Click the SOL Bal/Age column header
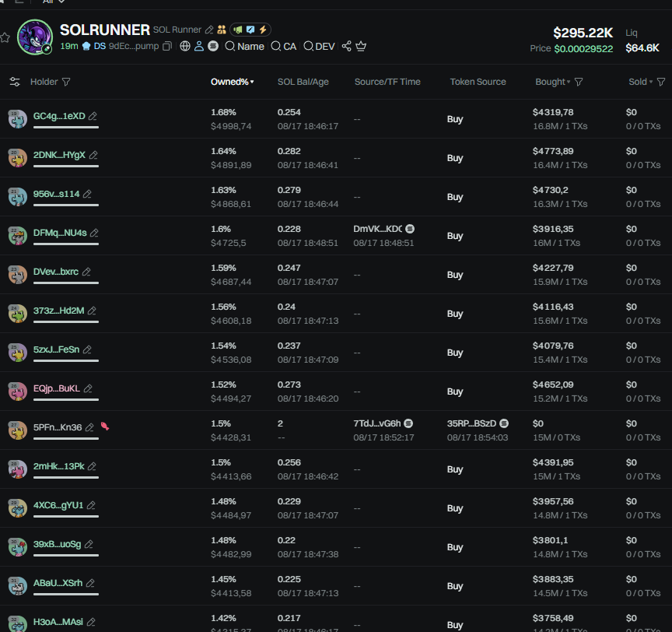Viewport: 672px width, 632px height. (303, 82)
